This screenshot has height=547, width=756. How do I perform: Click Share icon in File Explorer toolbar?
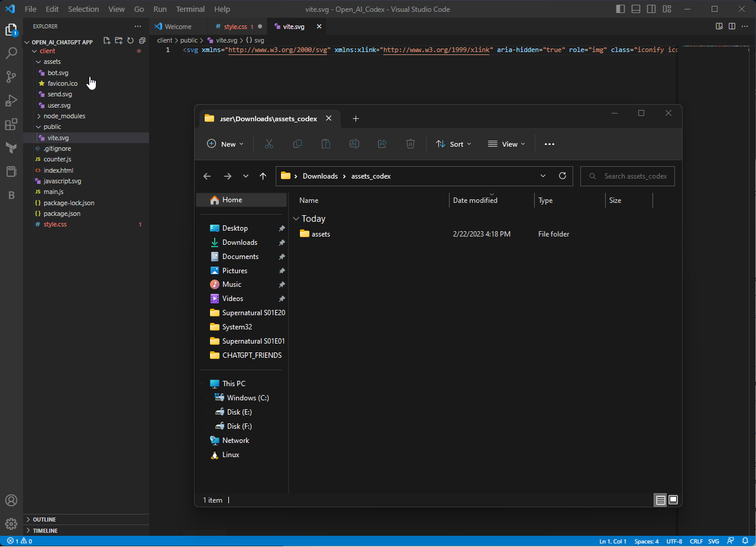(x=382, y=144)
